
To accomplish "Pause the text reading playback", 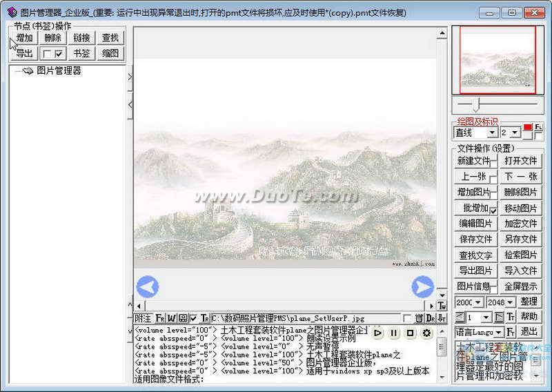I will [394, 333].
